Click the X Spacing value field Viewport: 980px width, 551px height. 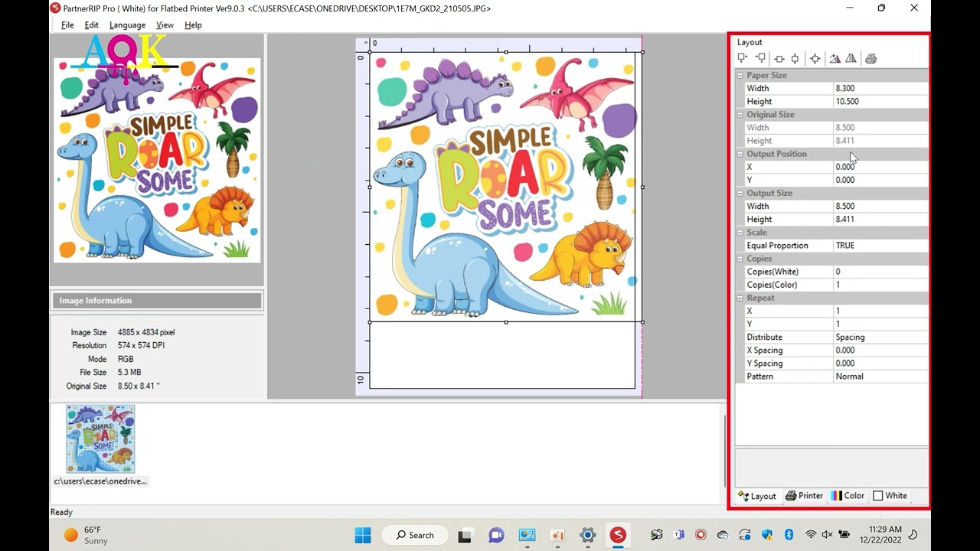pyautogui.click(x=880, y=350)
